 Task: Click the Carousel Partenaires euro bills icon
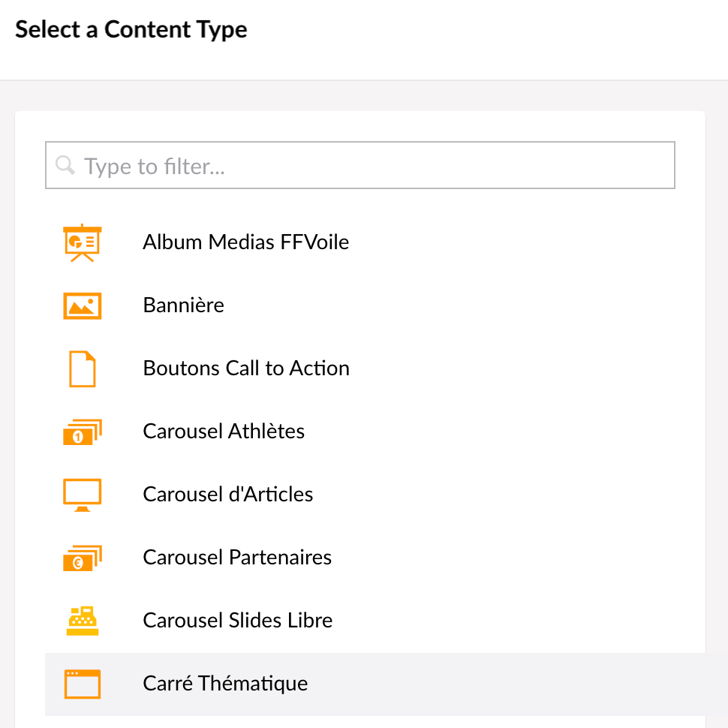pos(82,558)
